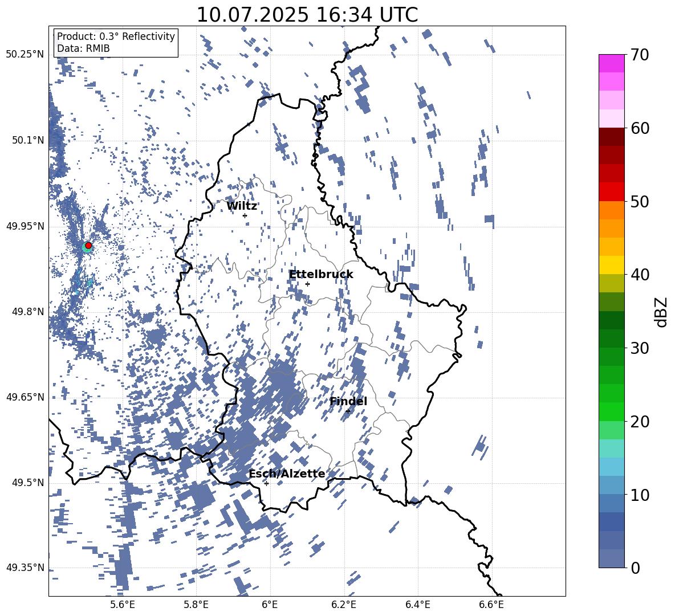Click the 6.2°E longitude label
Viewport: 675px width, 616px height.
(344, 605)
